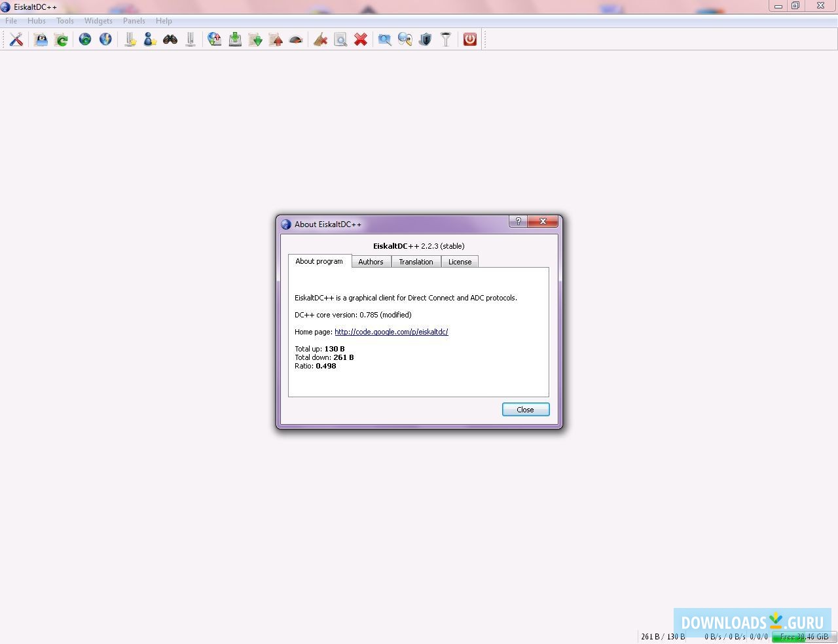Open Search via the blue magnifier icon
The width and height of the screenshot is (838, 644).
pos(385,39)
